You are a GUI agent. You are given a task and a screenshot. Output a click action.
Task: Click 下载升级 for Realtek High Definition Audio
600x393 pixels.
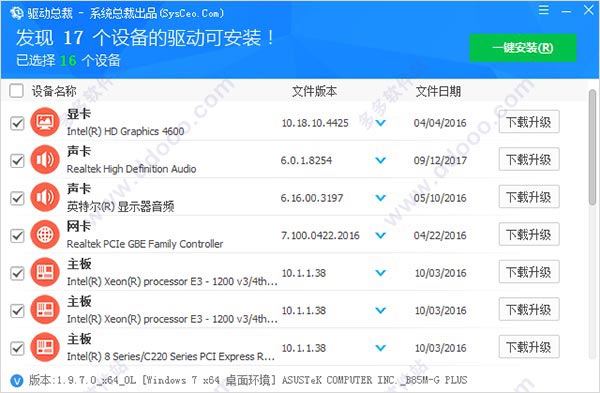point(529,159)
